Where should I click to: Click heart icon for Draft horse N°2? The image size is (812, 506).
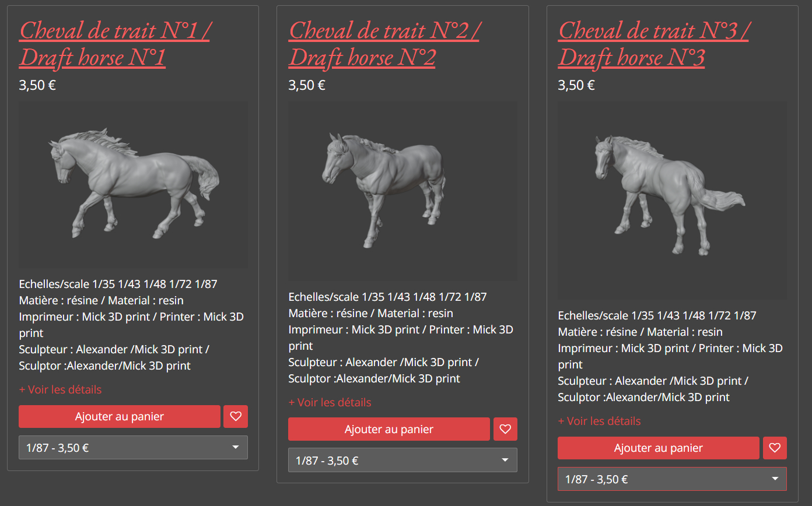tap(505, 430)
